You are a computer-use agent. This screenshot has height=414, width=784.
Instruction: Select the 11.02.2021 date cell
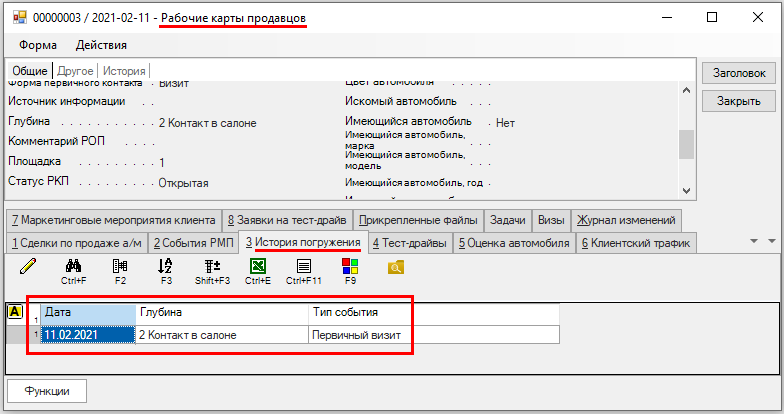click(86, 335)
